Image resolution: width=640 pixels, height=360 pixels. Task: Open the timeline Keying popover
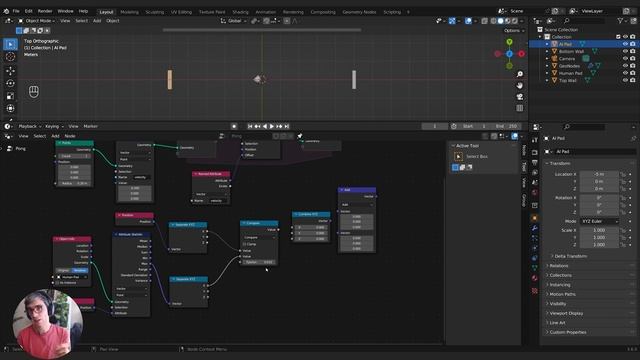click(x=54, y=127)
